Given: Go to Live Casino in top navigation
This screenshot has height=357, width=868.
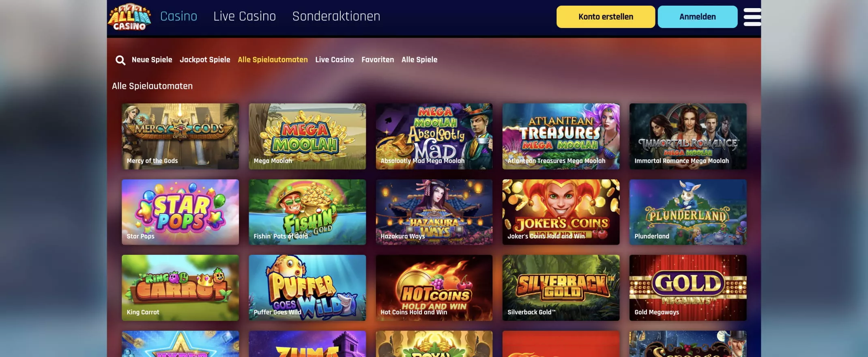Looking at the screenshot, I should click(245, 16).
